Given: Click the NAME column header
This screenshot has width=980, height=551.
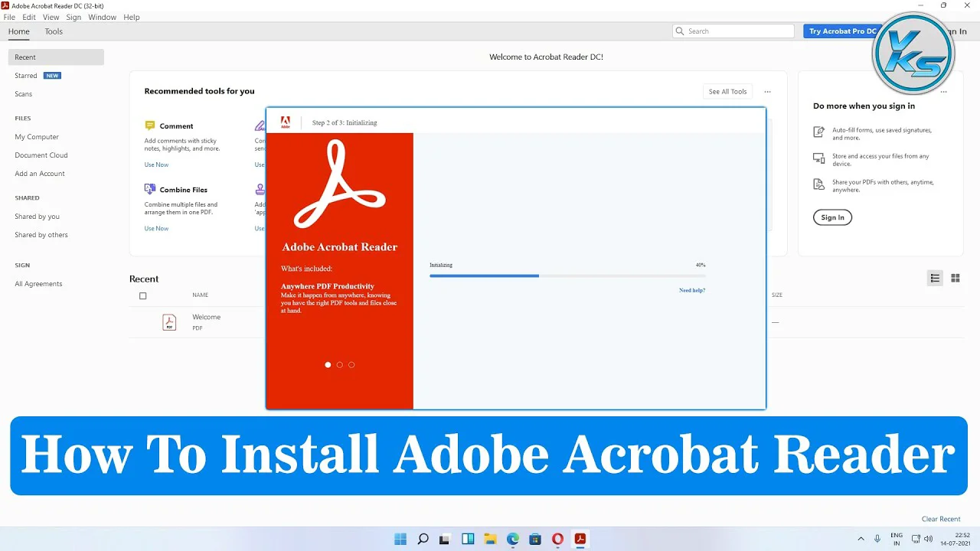Looking at the screenshot, I should (x=201, y=295).
